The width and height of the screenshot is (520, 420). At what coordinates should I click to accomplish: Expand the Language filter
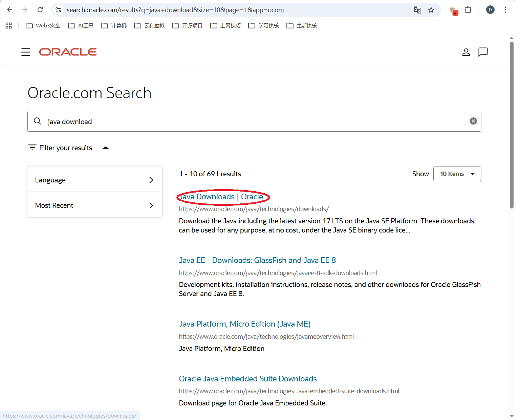pos(94,180)
